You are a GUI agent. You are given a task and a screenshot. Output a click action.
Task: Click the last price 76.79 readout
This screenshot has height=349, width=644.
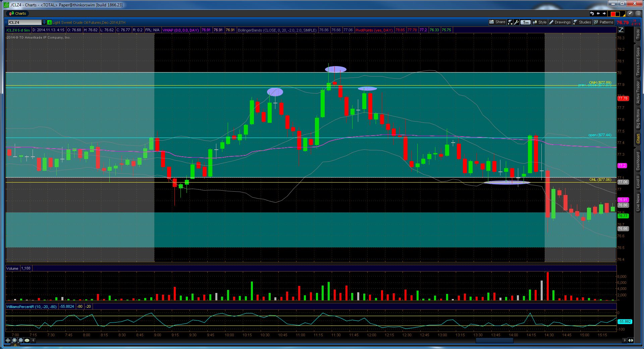click(x=623, y=22)
